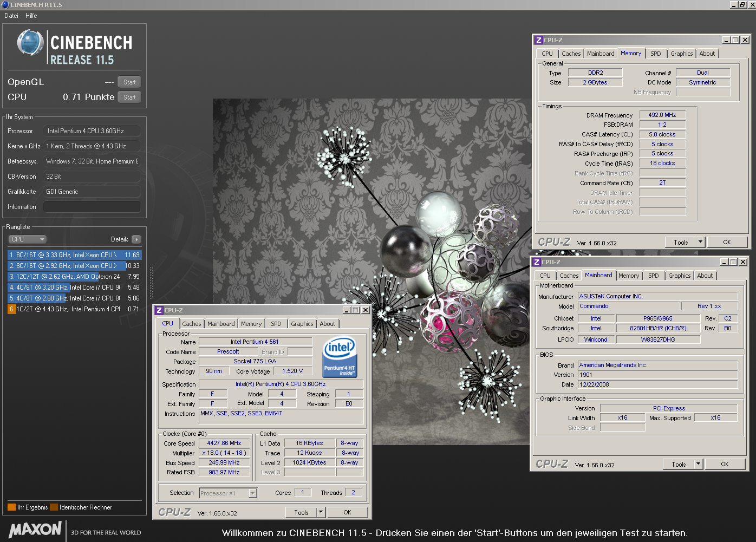
Task: Switch to SPD tab in CPU tab CPU-Z window
Action: coord(276,324)
